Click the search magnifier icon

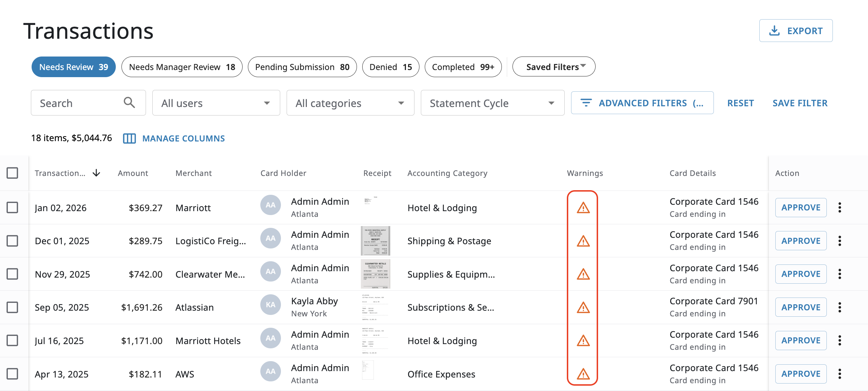pos(129,103)
